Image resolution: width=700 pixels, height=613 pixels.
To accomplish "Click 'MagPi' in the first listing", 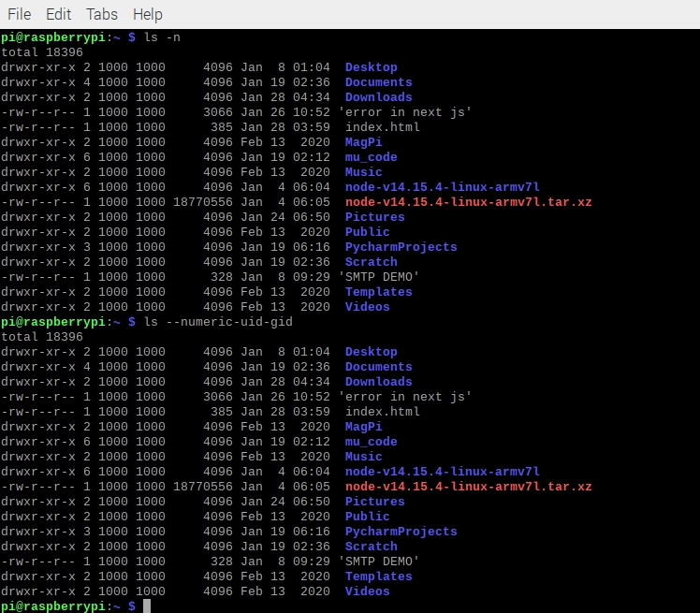I will pos(363,142).
